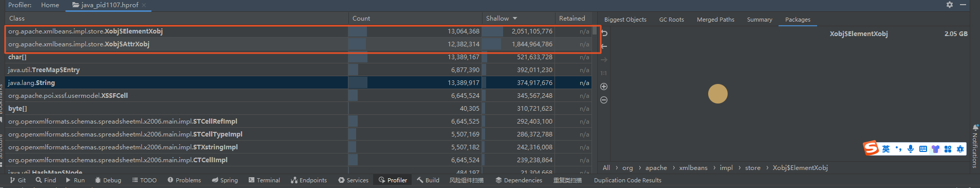Open the Endpoints tool window
The height and width of the screenshot is (188, 980).
tap(309, 180)
